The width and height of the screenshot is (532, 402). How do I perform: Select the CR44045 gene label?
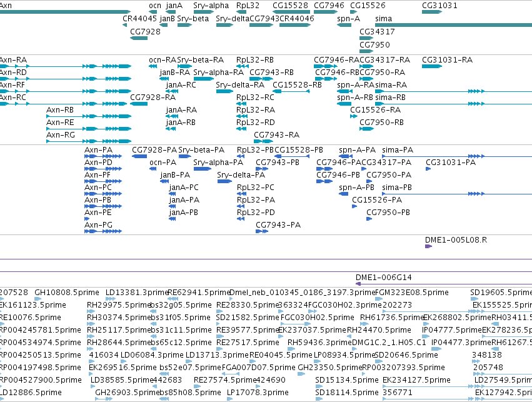(x=139, y=19)
